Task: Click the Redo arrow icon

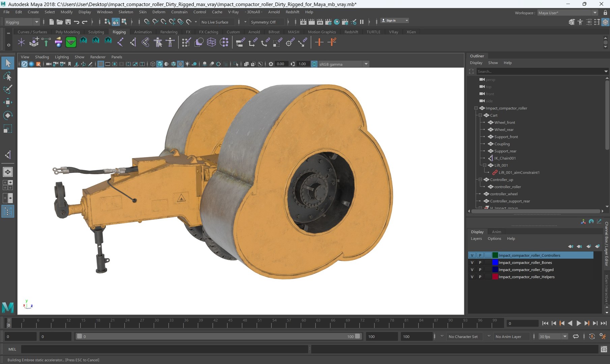Action: [x=85, y=22]
